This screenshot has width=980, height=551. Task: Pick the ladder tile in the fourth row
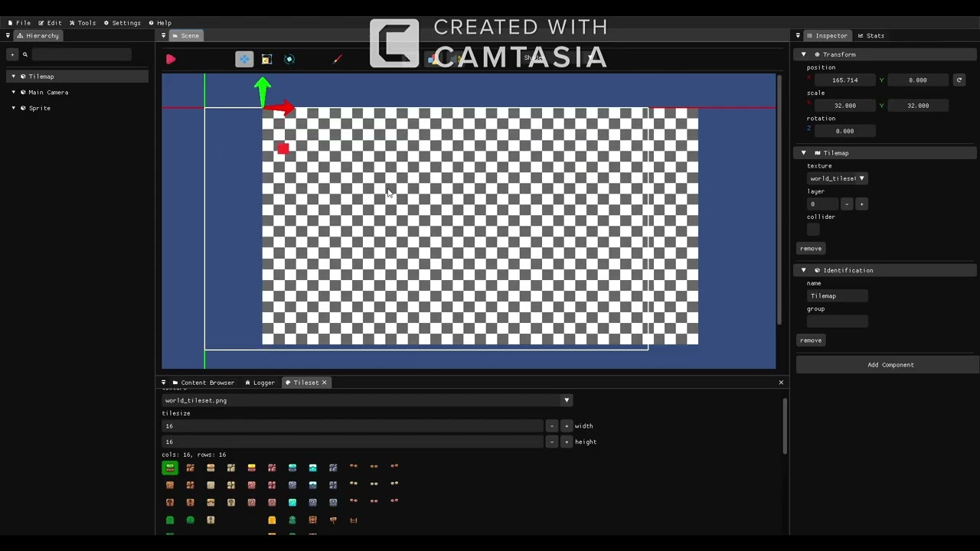[354, 520]
